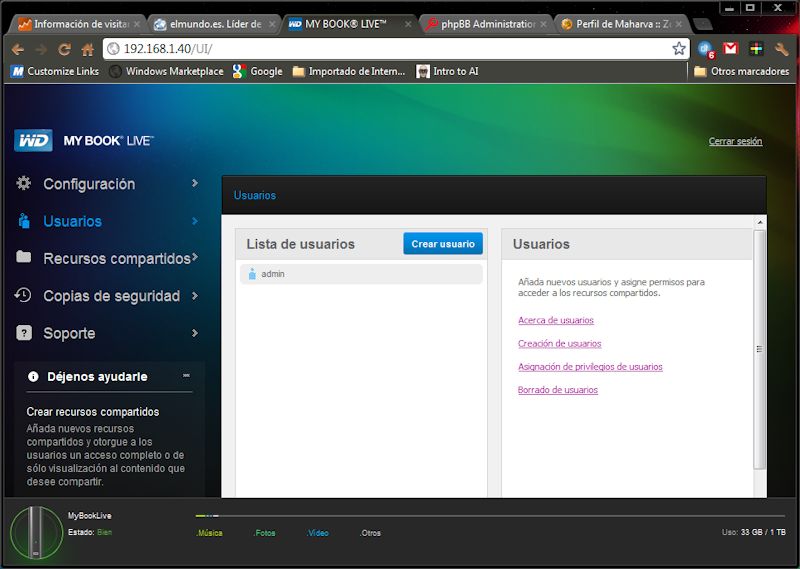Switch to the Información de visita tab
The width and height of the screenshot is (800, 569).
[79, 24]
